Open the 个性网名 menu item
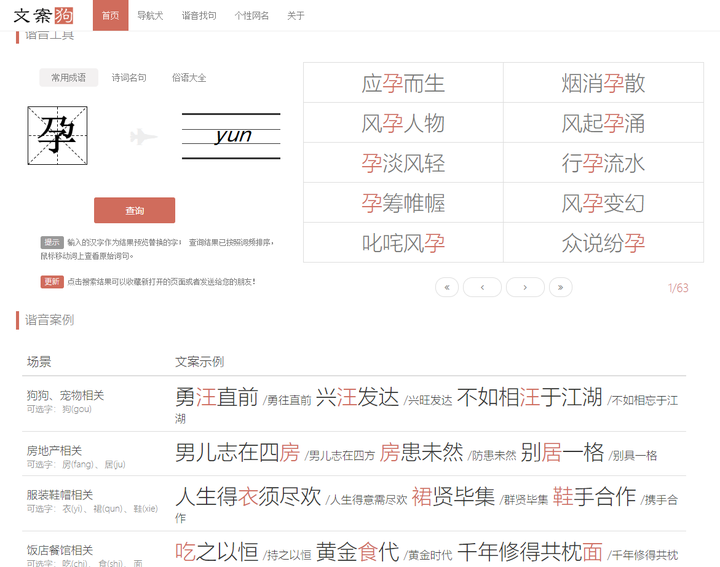The height and width of the screenshot is (567, 720). (x=251, y=16)
